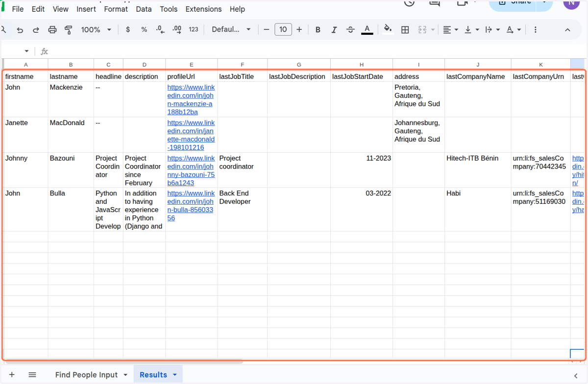The image size is (588, 384).
Task: Open John Bulla's LinkedIn profile link
Action: pos(191,206)
